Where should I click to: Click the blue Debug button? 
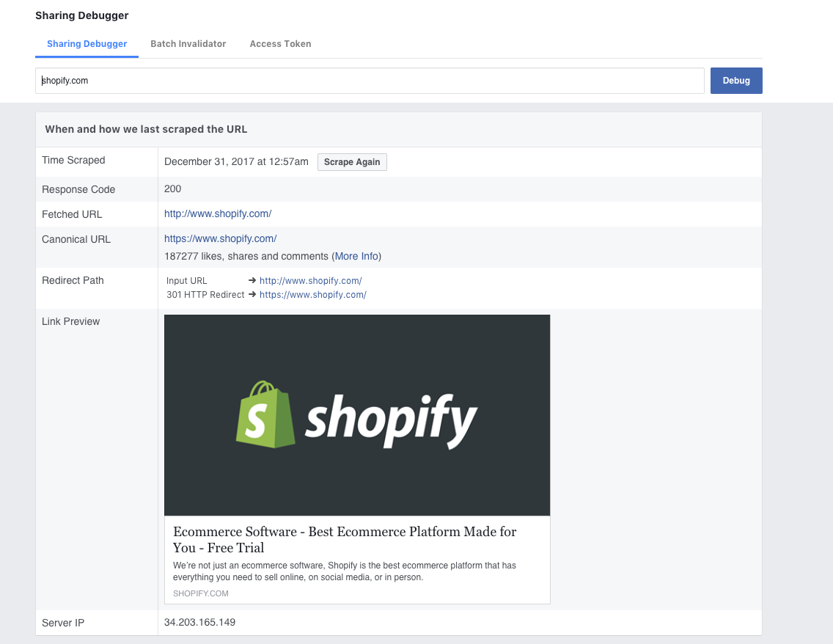(736, 81)
